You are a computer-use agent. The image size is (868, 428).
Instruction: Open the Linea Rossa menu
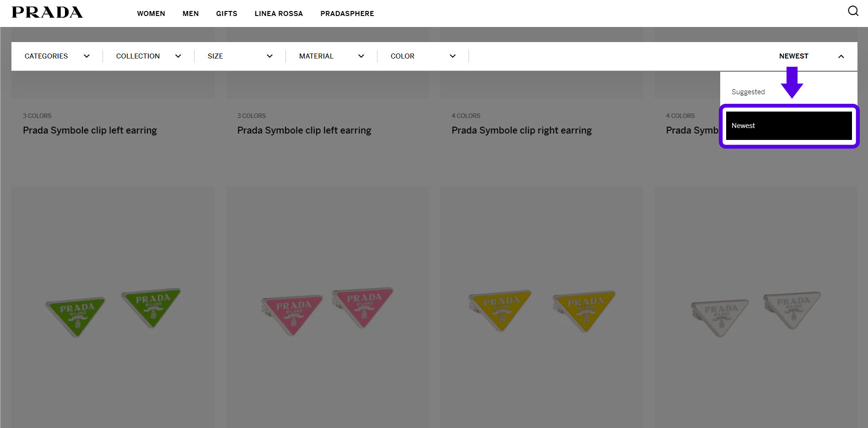(x=279, y=14)
